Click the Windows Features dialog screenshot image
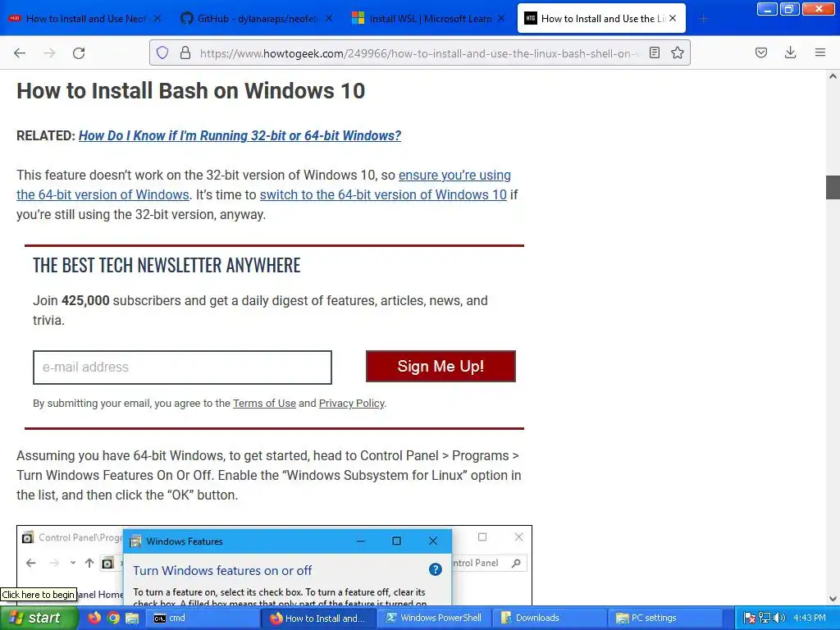 click(274, 565)
